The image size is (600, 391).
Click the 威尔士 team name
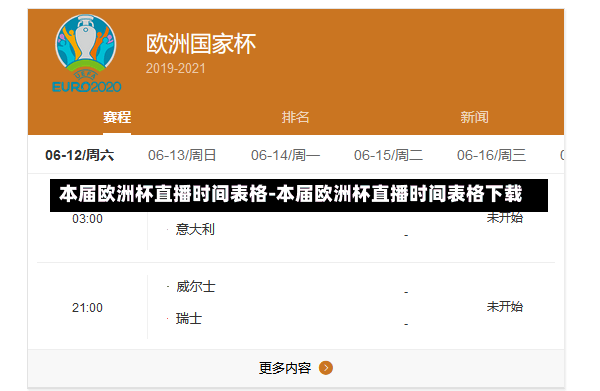(196, 287)
